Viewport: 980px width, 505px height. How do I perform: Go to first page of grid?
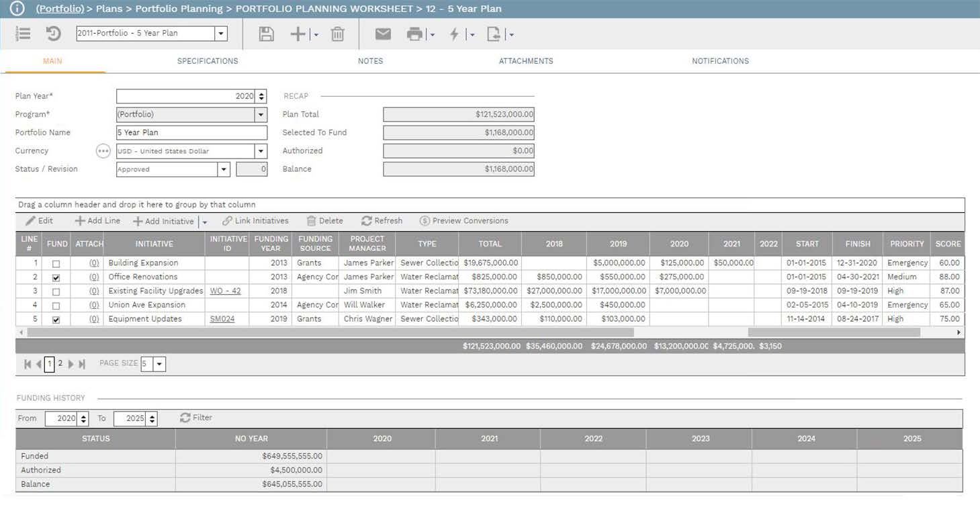28,364
